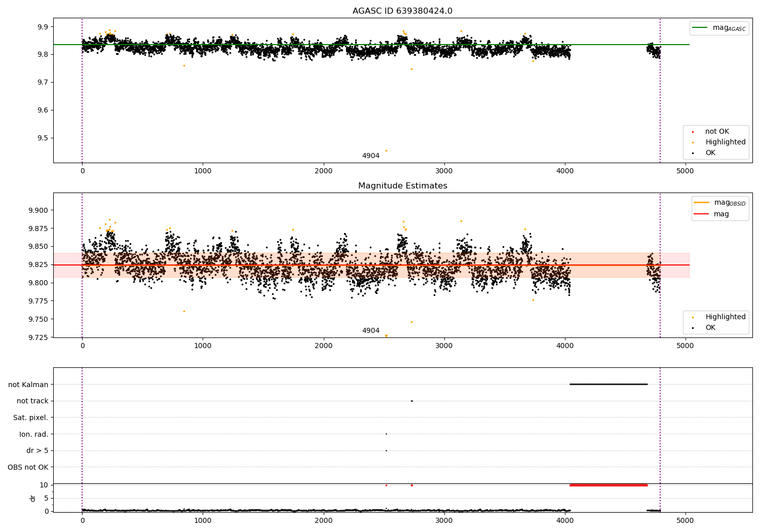Select the mag AGASC legend label in top plot
Screen dimensions: 760x532
tap(729, 28)
